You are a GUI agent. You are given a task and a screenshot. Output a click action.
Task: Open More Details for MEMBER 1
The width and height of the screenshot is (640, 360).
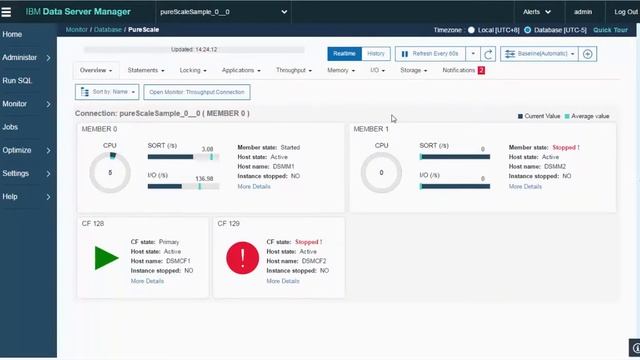(x=525, y=187)
